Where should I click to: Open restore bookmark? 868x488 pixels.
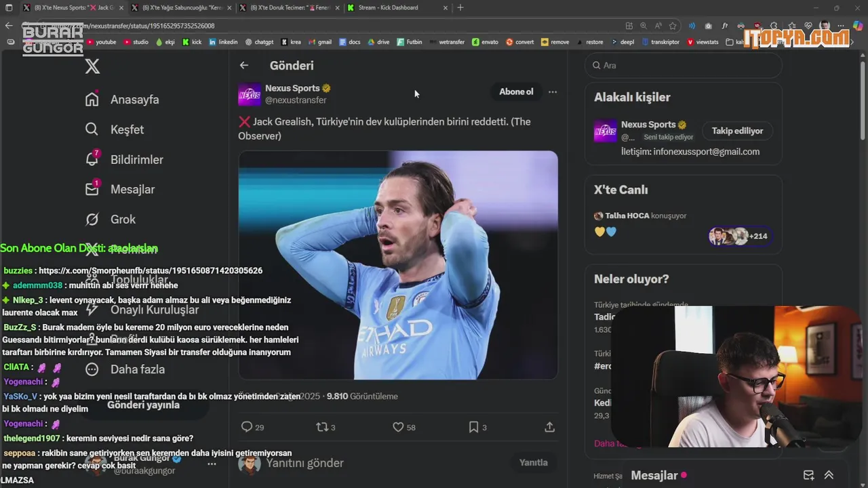click(x=589, y=42)
